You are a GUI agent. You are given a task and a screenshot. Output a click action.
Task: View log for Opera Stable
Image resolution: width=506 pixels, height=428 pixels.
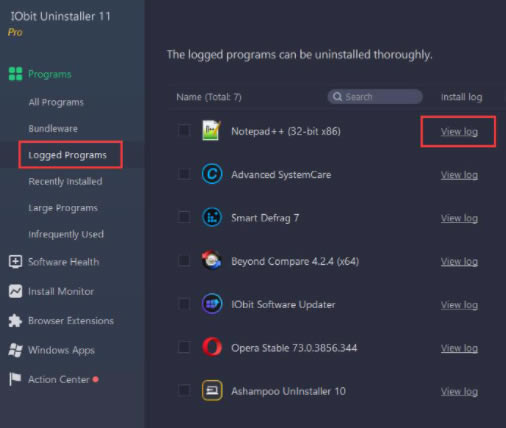pos(459,348)
